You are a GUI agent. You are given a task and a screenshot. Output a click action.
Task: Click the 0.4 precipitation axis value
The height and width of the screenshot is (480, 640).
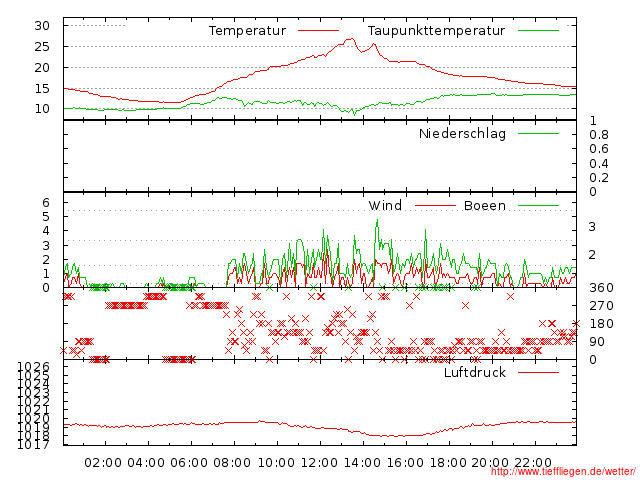pos(599,164)
